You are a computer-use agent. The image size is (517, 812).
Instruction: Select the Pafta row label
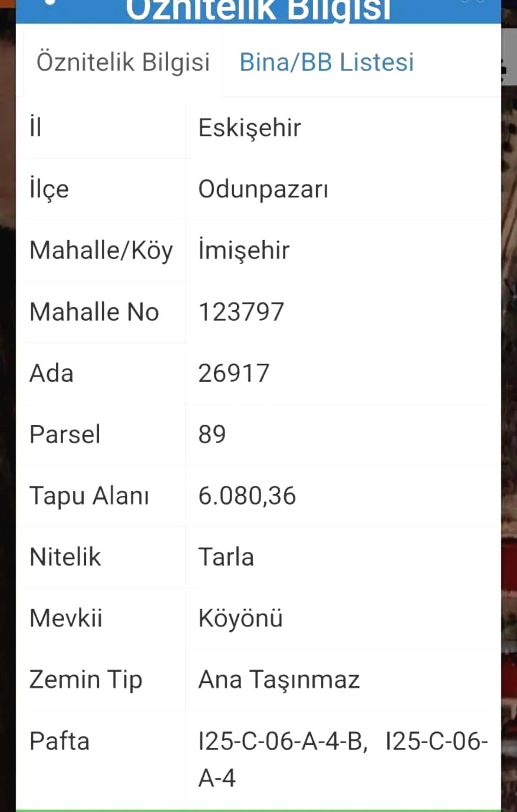coord(59,741)
